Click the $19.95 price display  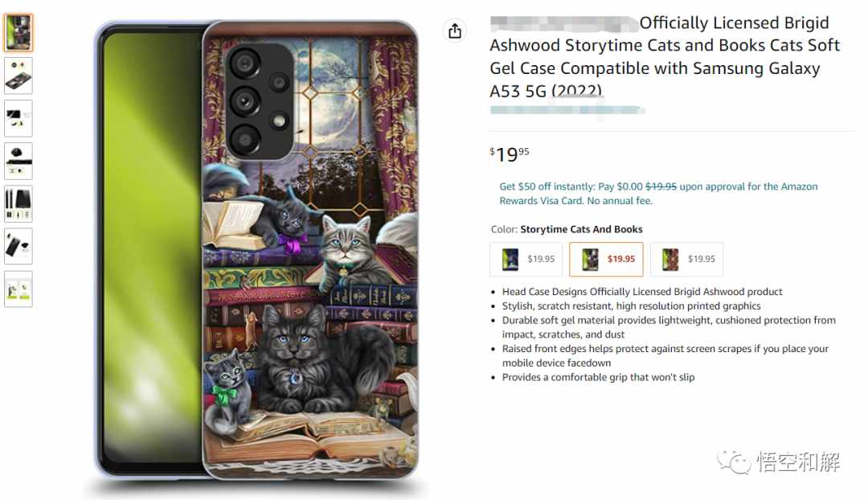coord(510,154)
